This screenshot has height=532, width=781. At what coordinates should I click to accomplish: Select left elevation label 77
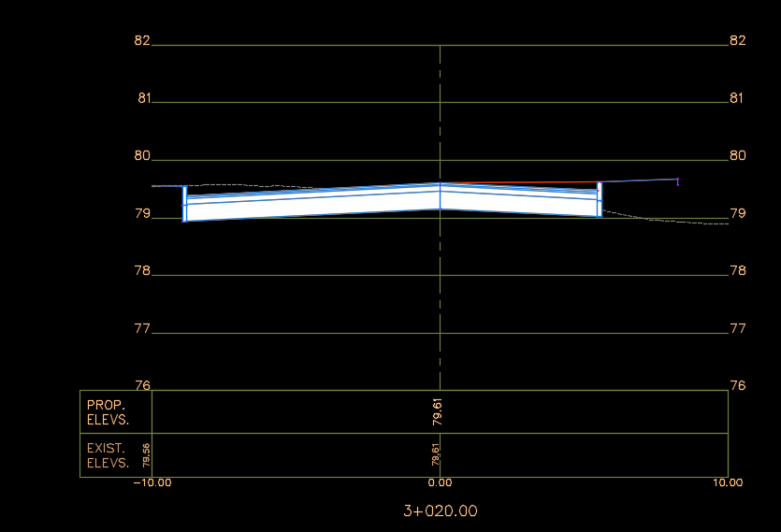[142, 329]
